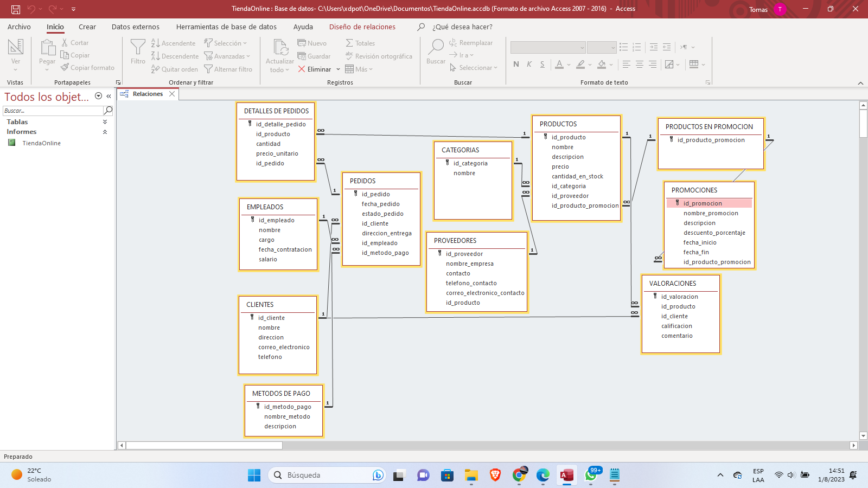Screen dimensions: 868x488
Task: Click the search magnifier in navigation pane
Action: coord(108,111)
